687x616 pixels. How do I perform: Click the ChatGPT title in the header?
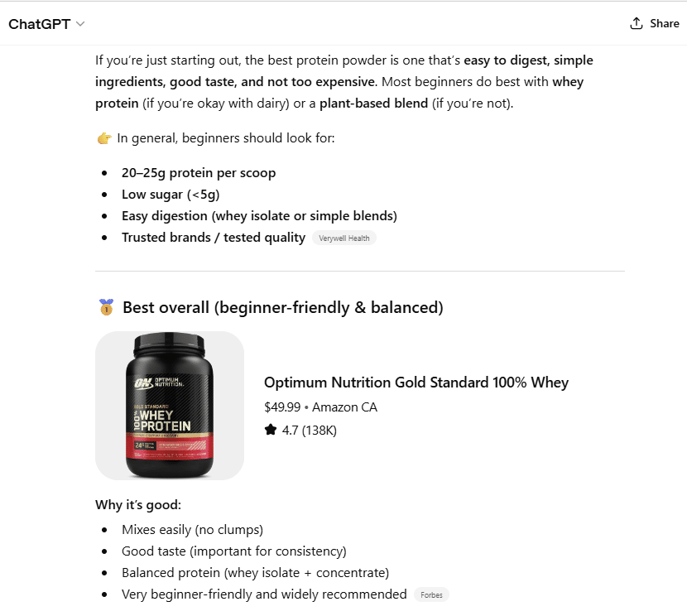point(40,23)
